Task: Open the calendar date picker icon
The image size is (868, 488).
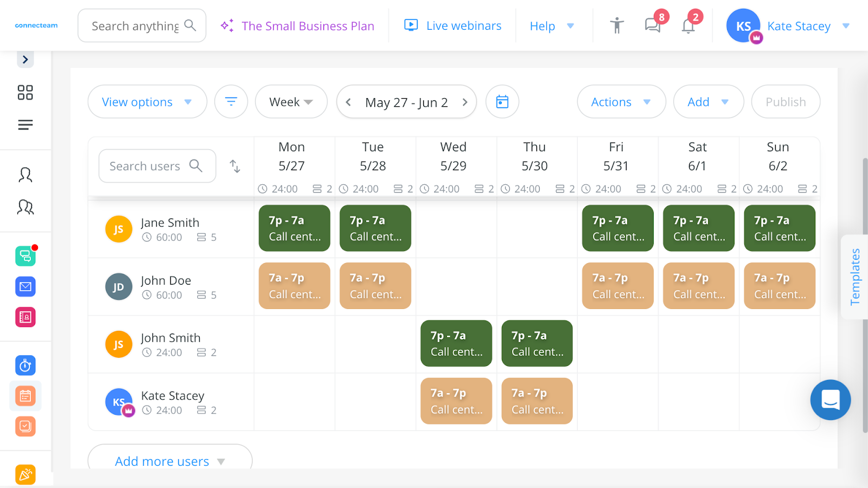Action: point(502,101)
